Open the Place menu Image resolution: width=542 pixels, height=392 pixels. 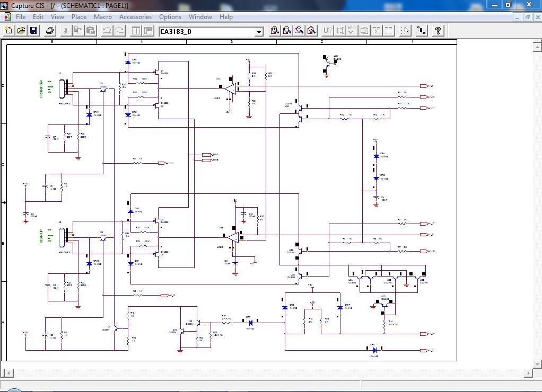tap(79, 17)
